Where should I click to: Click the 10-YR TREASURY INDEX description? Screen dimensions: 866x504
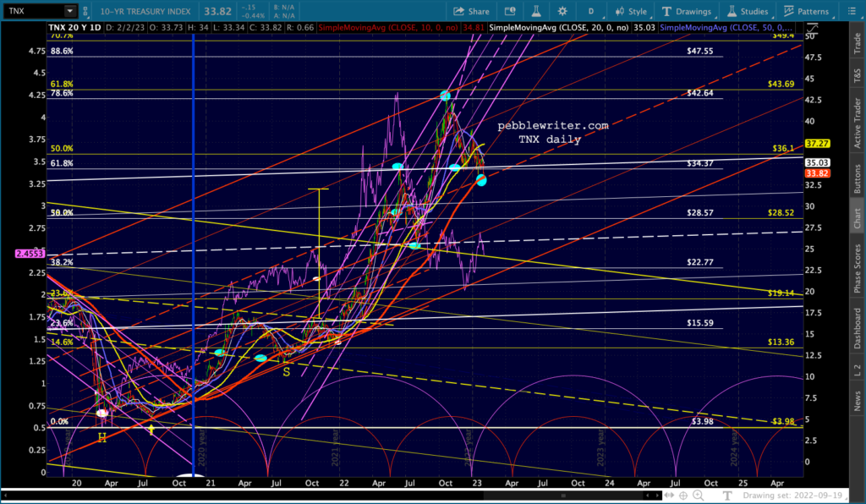coord(145,11)
